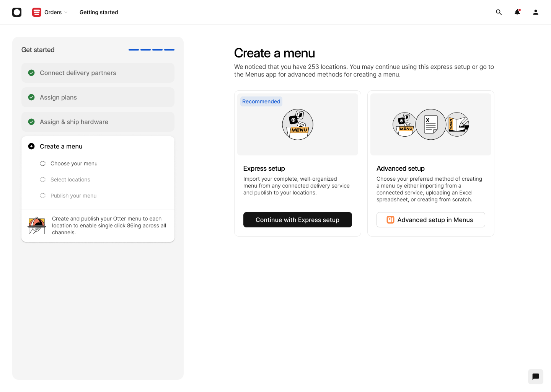
Task: Click Advanced setup in Menus button
Action: (x=431, y=220)
